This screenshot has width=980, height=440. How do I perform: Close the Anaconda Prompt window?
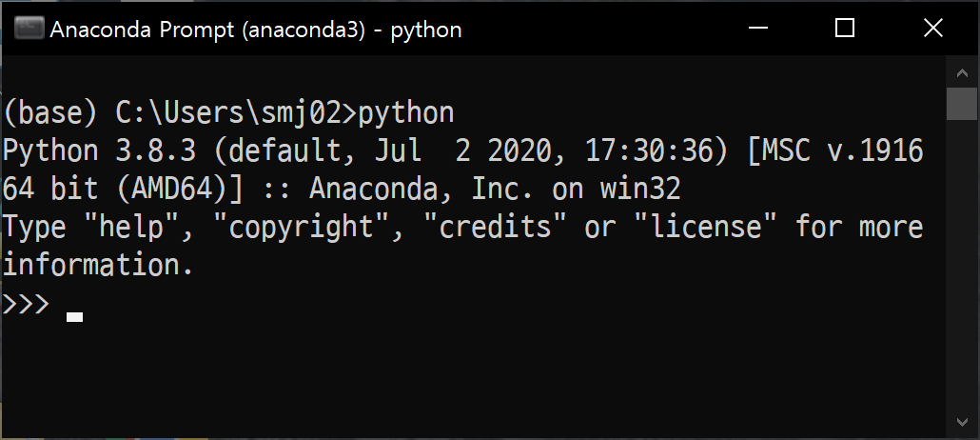[x=932, y=29]
